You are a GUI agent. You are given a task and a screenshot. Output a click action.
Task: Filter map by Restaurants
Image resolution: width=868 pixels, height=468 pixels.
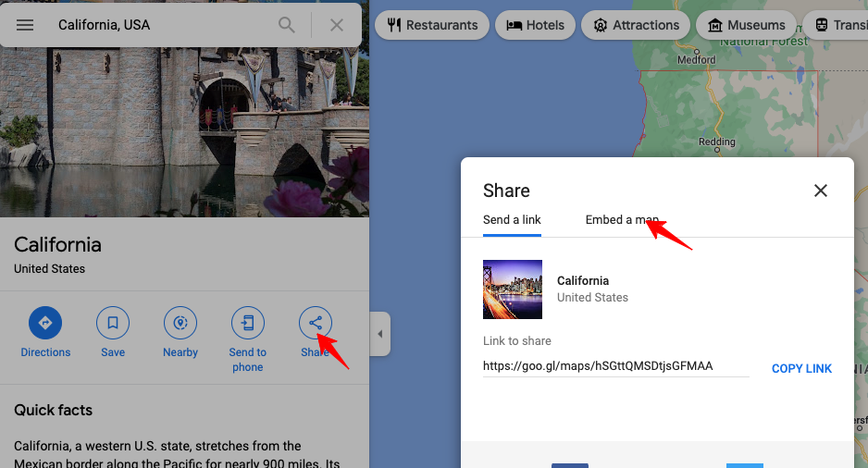point(432,25)
